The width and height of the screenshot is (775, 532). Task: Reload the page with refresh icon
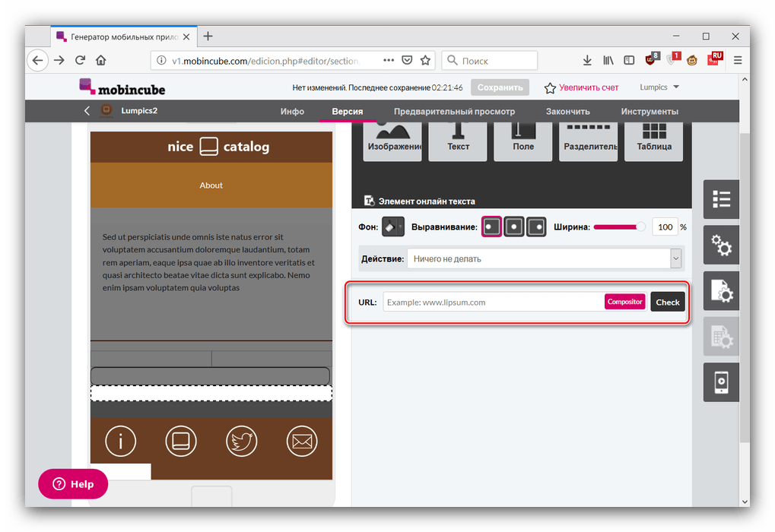tap(80, 60)
